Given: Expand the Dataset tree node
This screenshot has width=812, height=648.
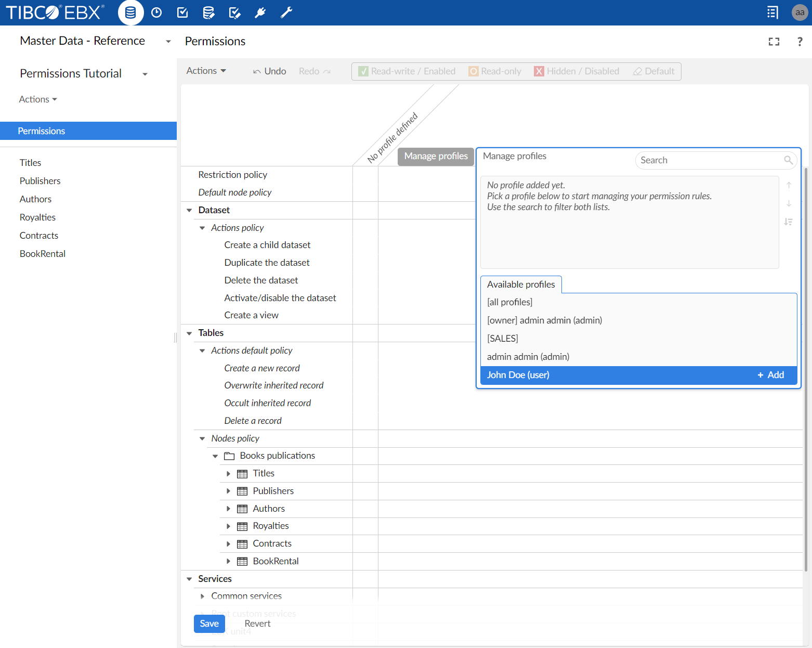Looking at the screenshot, I should tap(189, 210).
